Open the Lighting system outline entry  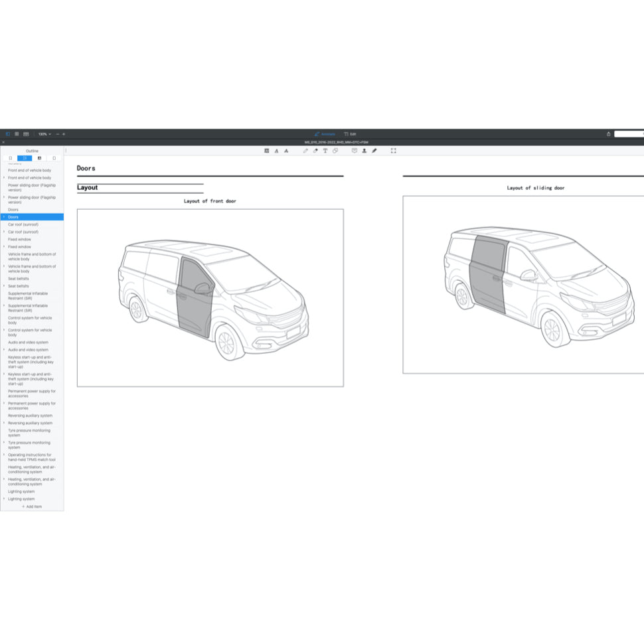tap(21, 499)
